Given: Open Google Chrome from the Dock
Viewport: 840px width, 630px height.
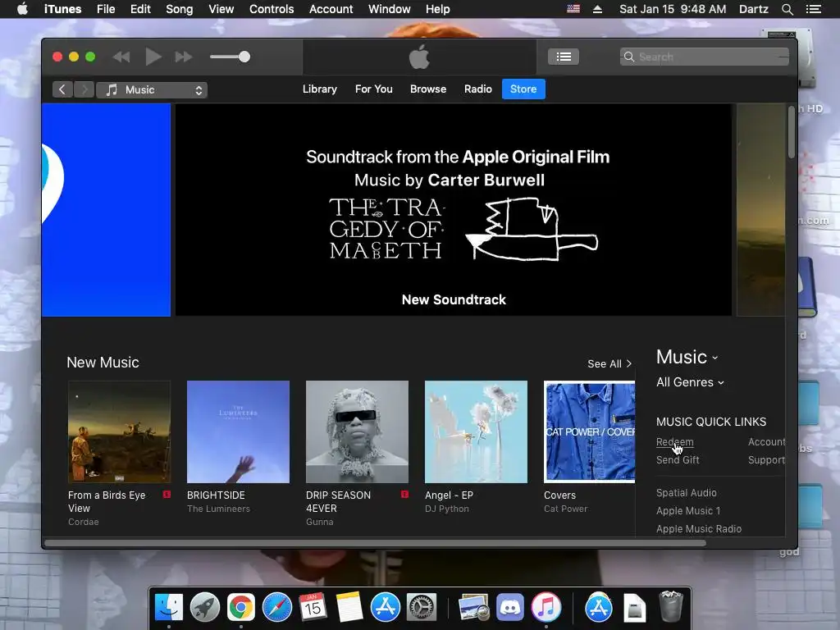Looking at the screenshot, I should 240,607.
